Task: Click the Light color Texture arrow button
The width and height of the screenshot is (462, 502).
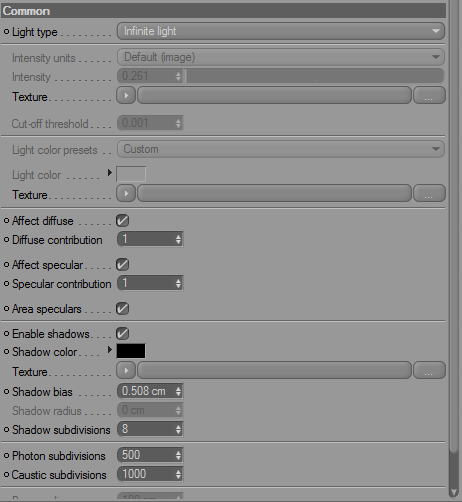Action: click(126, 193)
